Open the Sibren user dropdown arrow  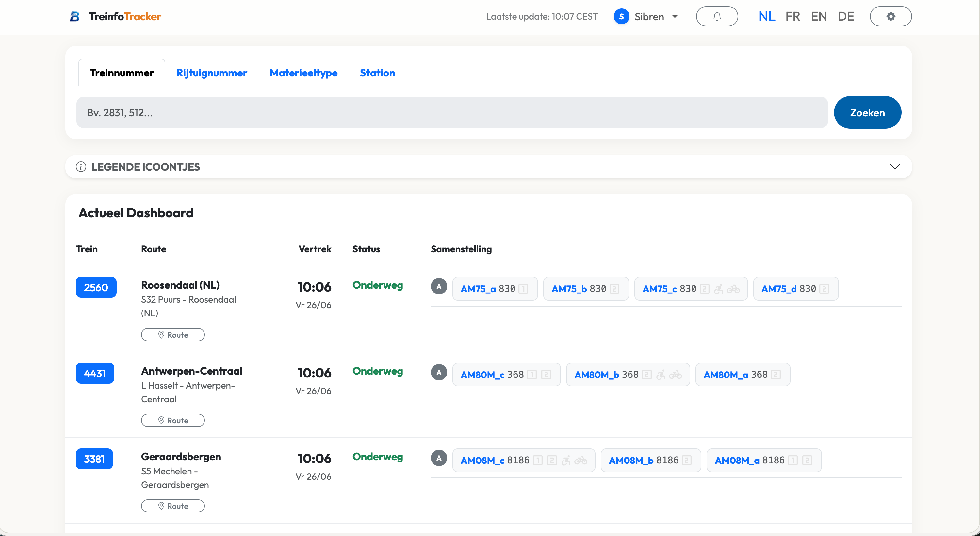[x=675, y=16]
